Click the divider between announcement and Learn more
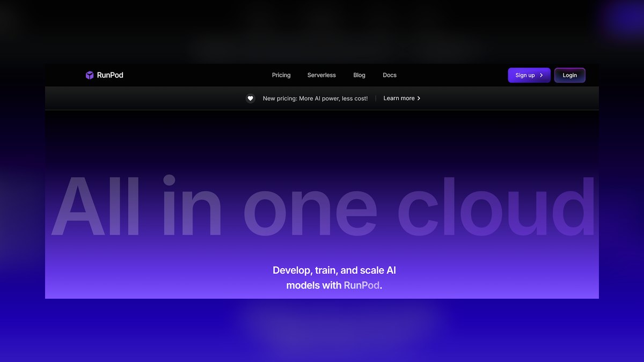The image size is (644, 362). pyautogui.click(x=376, y=98)
